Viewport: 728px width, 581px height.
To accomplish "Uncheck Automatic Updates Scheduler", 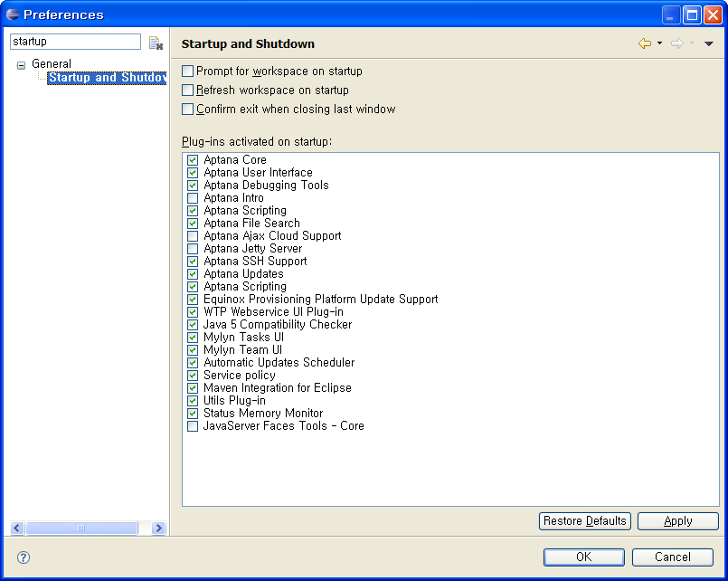I will tap(193, 363).
